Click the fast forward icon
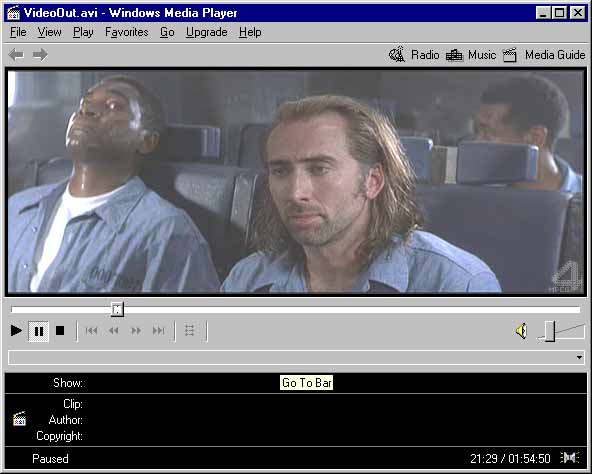Viewport: 592px width, 474px height. pos(136,331)
